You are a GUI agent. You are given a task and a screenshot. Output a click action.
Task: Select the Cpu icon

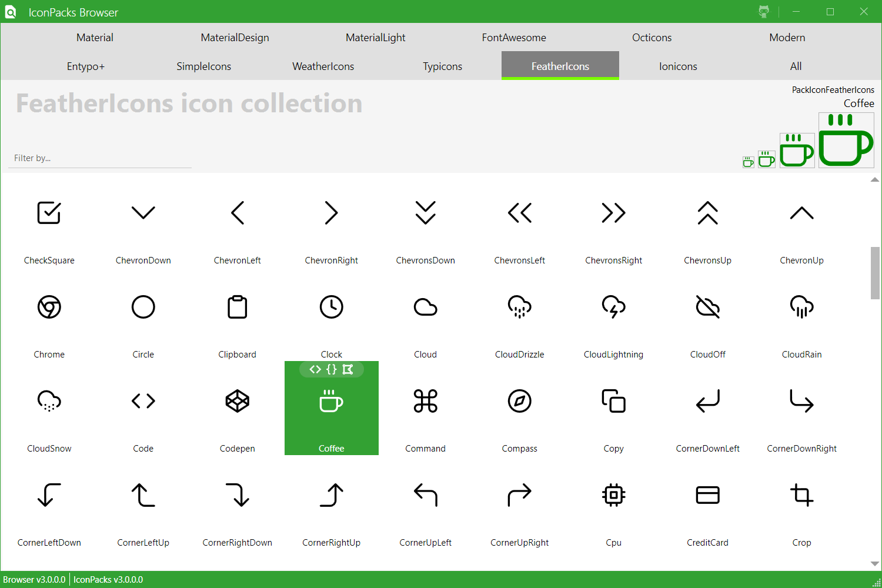coord(613,495)
